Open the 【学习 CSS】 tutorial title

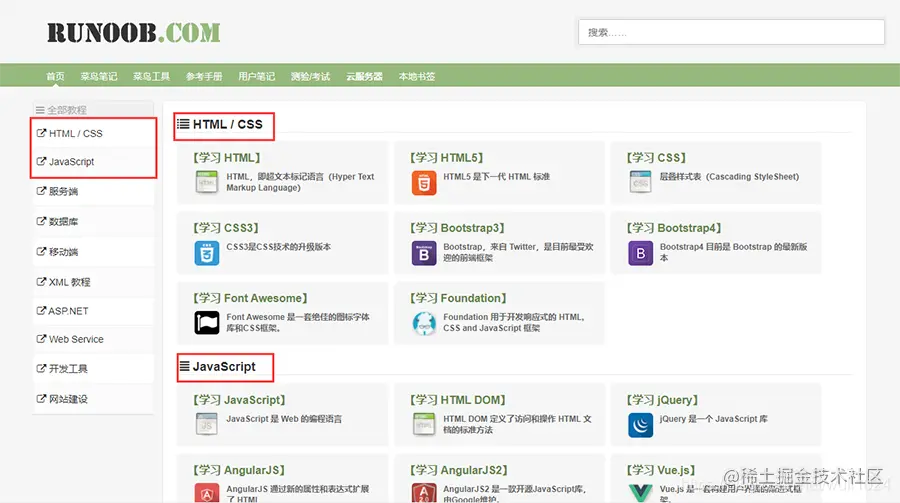click(x=656, y=157)
